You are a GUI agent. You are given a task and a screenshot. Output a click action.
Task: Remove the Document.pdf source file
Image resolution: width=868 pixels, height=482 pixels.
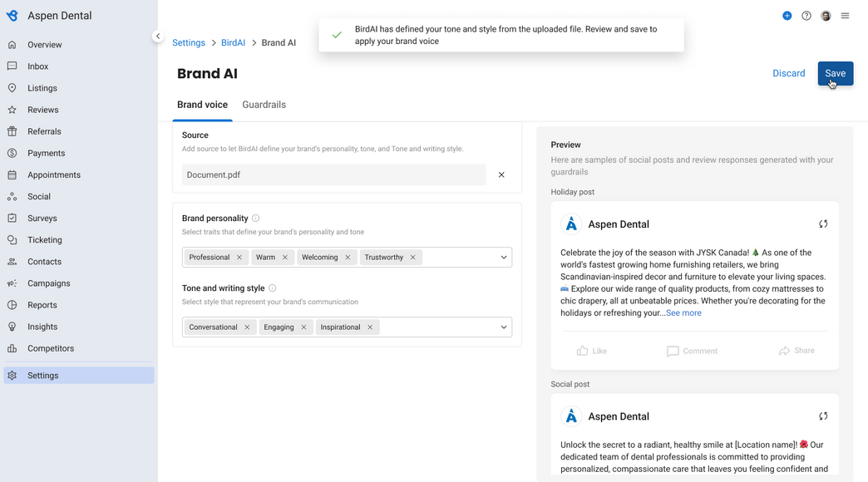click(501, 175)
